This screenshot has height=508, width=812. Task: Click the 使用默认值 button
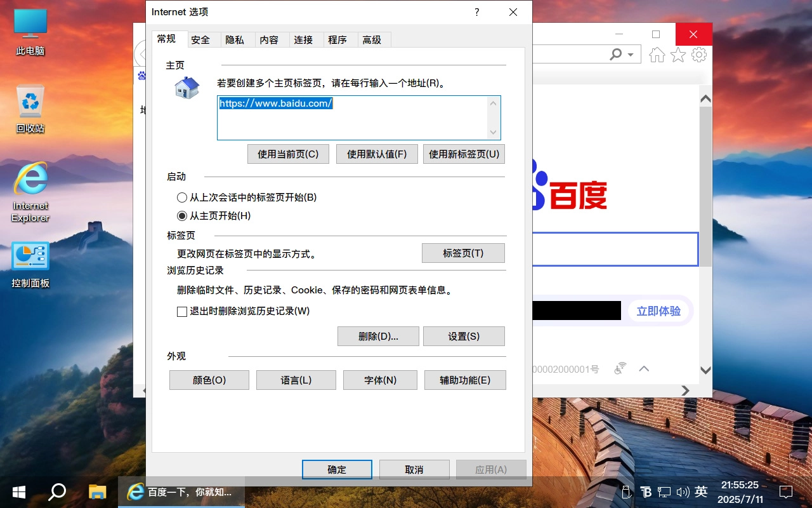[x=376, y=154]
